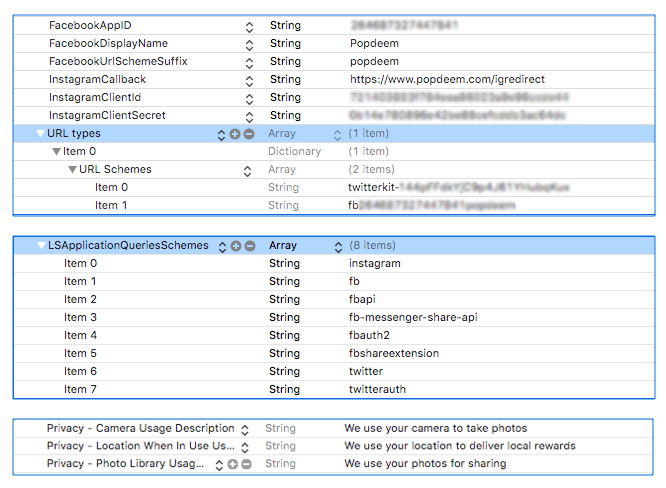Screen dimensions: 666x488
Task: Open key stepper for URL types
Action: pyautogui.click(x=221, y=135)
